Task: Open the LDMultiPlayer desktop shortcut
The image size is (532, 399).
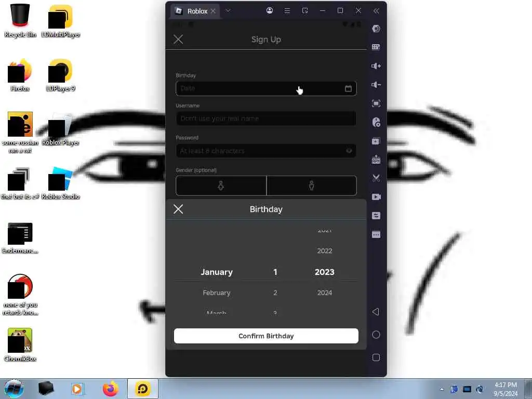Action: pos(61,20)
